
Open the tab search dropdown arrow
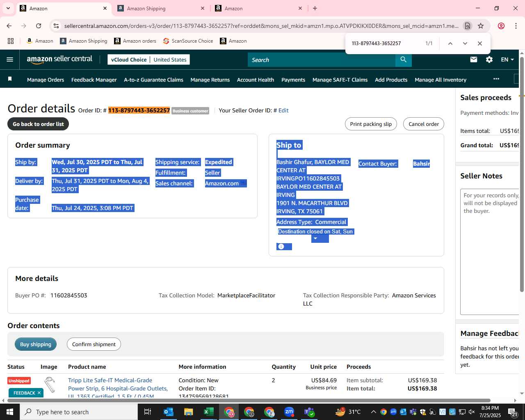[x=8, y=8]
